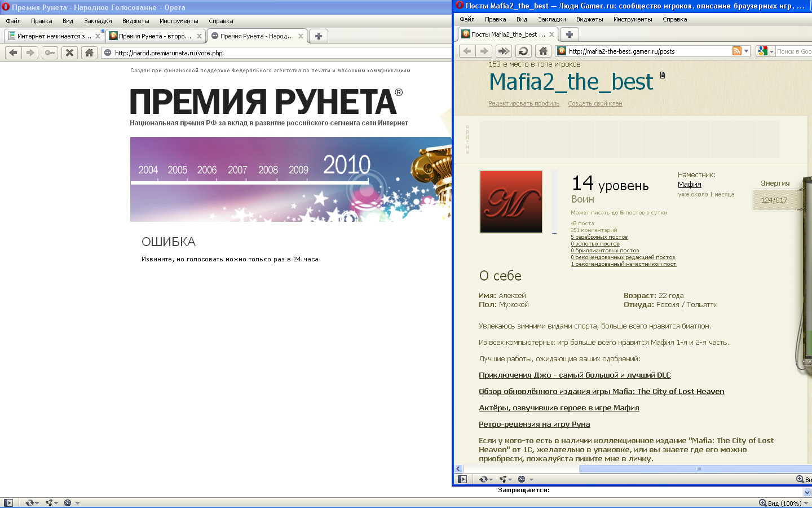Open '0 бриллиантовых постов' link
The height and width of the screenshot is (508, 812).
(x=604, y=251)
